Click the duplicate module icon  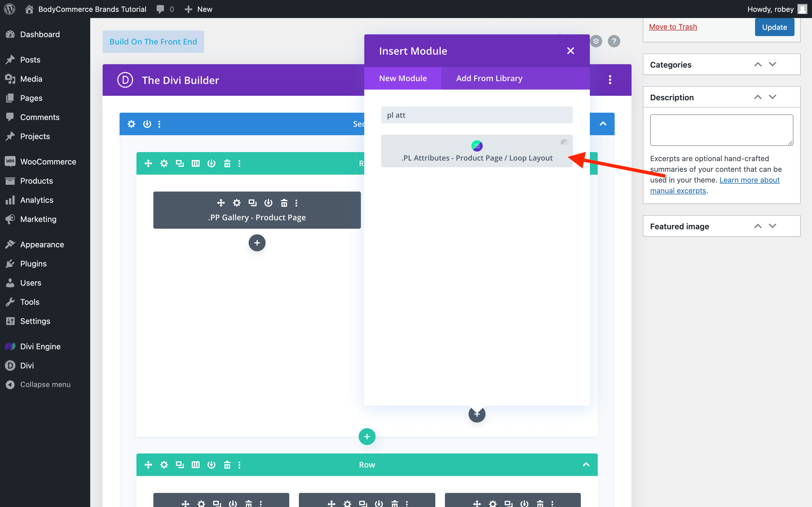[251, 203]
